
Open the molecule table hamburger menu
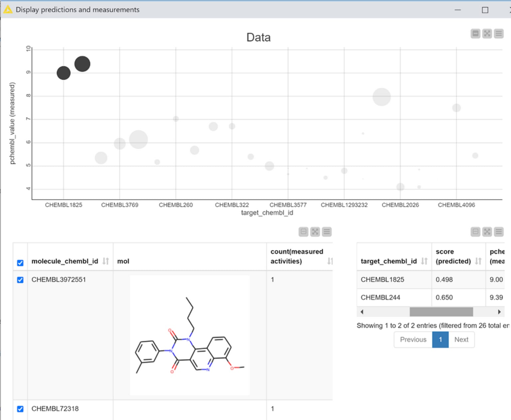(x=327, y=232)
